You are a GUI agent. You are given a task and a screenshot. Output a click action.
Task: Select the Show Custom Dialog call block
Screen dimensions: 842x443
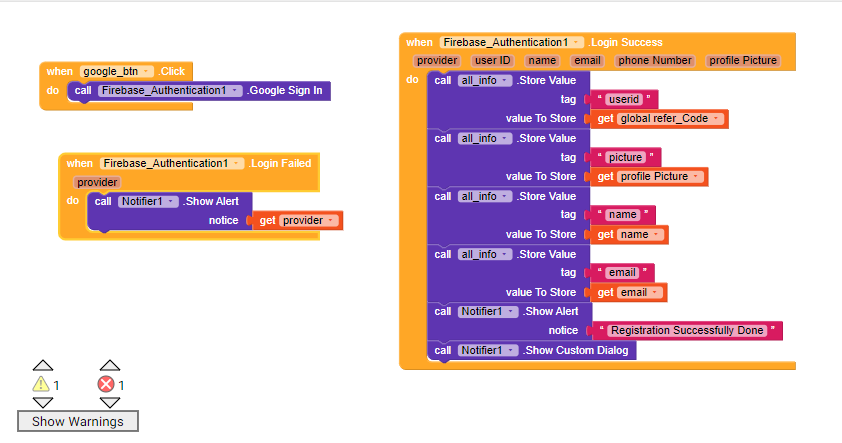tap(532, 350)
